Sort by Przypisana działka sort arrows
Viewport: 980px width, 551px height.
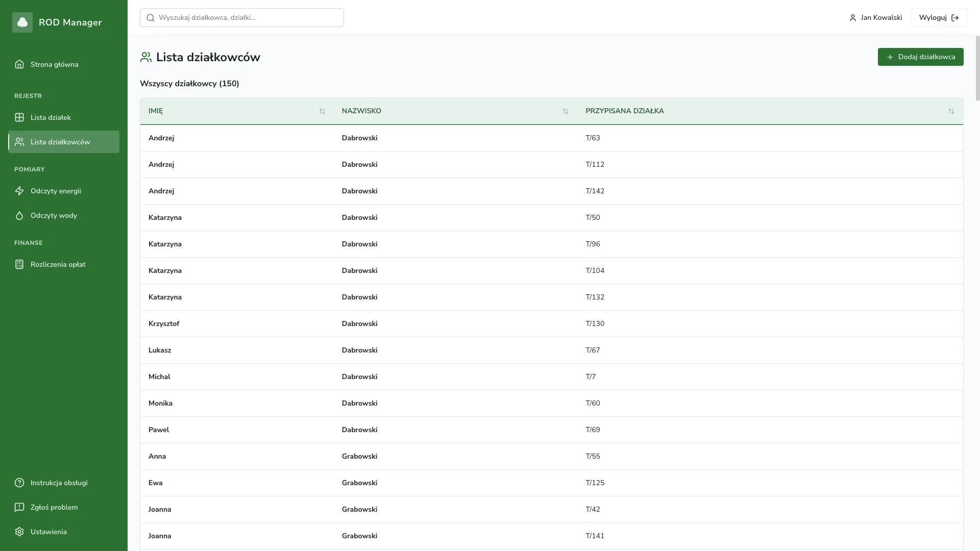pos(951,111)
